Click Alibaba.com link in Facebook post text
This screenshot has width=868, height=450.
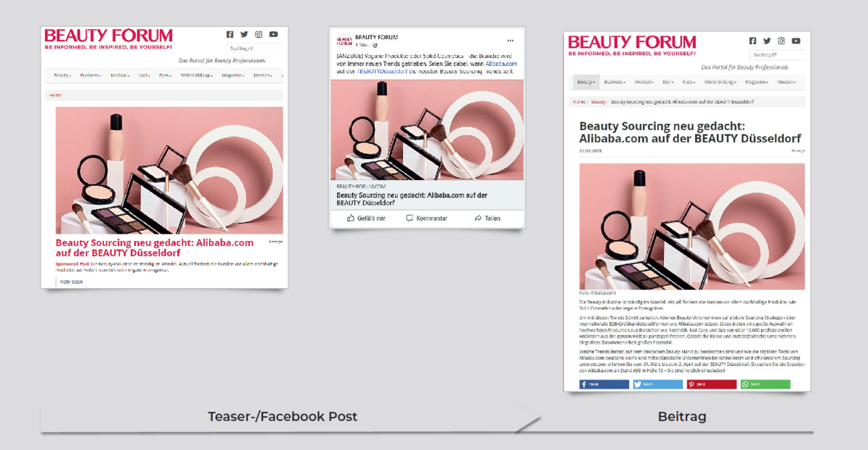pos(501,64)
